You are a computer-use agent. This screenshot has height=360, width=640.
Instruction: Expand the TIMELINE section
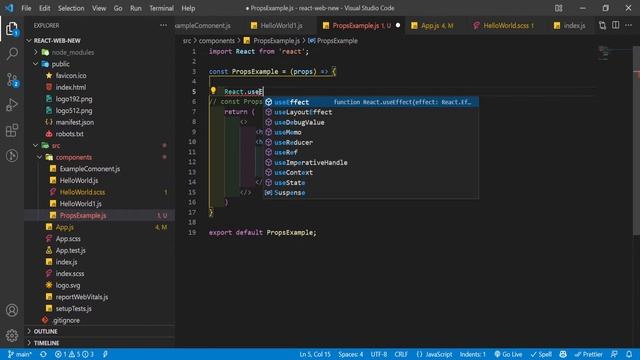[x=46, y=343]
